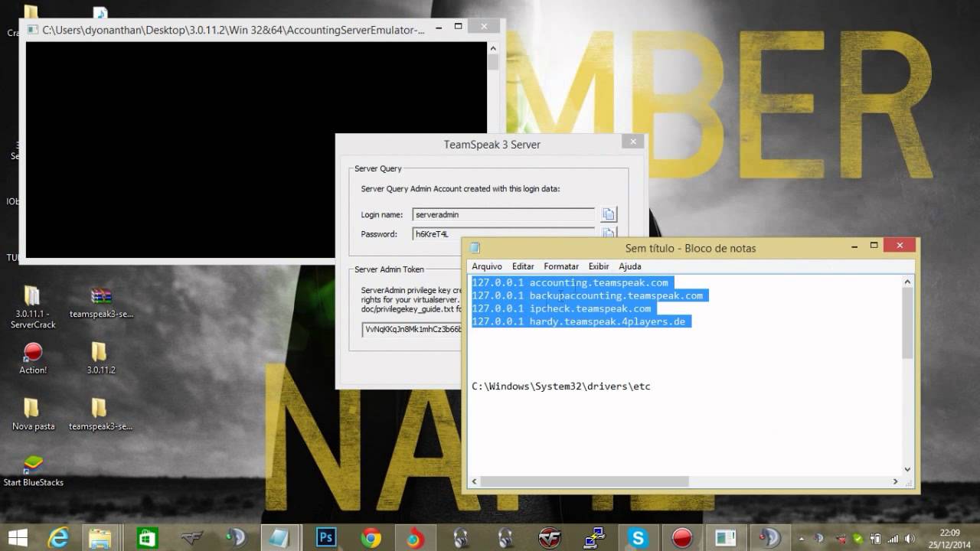
Task: Click the Notepad vertical scrollbar thumb
Action: tap(907, 324)
